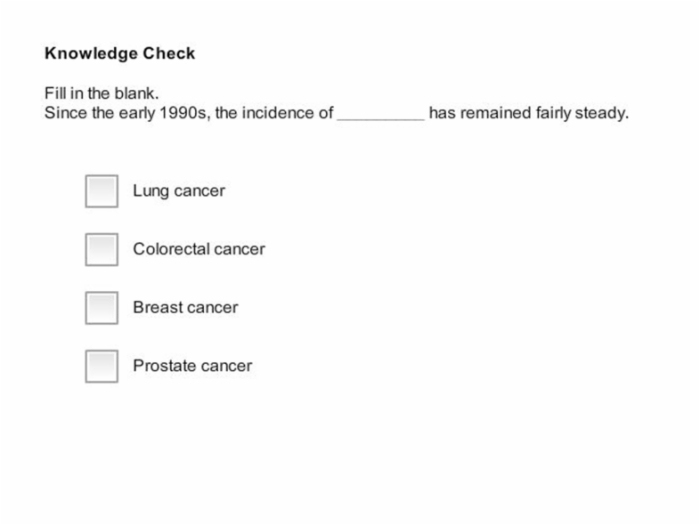
Task: Click the word 'Check' in the title
Action: pos(169,53)
